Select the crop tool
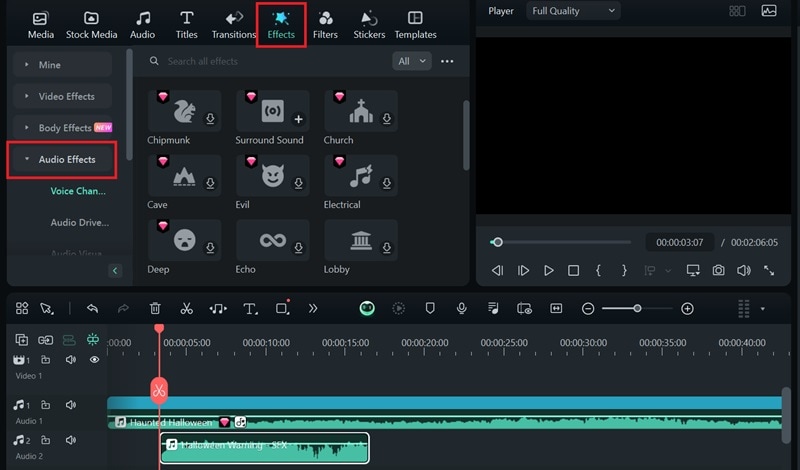 (x=282, y=308)
